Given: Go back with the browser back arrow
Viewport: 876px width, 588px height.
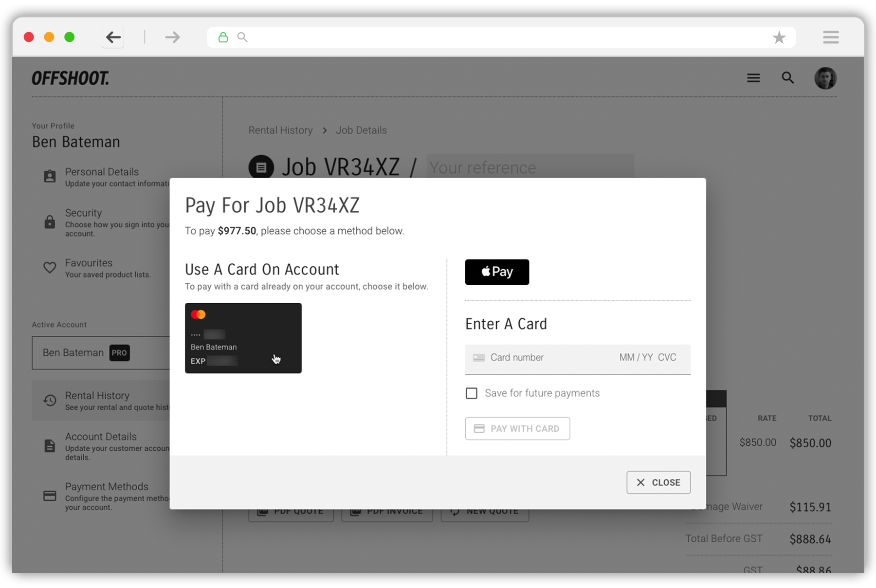Looking at the screenshot, I should pyautogui.click(x=113, y=37).
